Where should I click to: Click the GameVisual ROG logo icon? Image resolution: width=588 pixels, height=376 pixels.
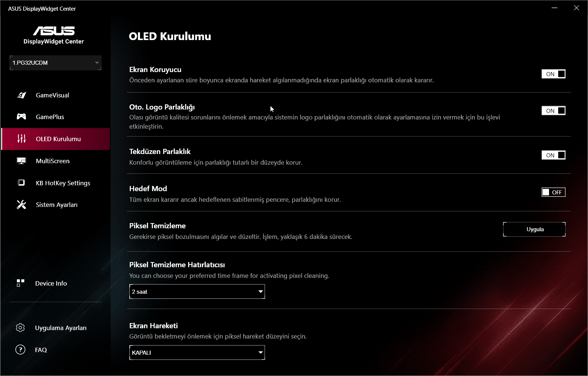(x=21, y=95)
